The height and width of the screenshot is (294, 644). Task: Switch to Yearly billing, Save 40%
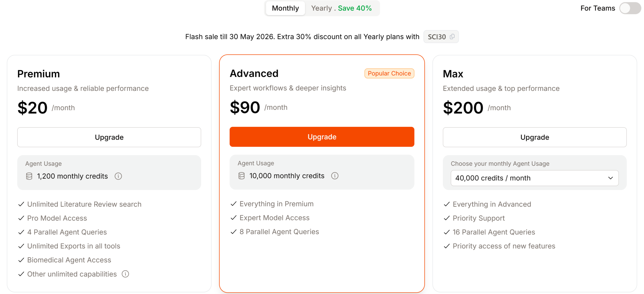click(341, 8)
